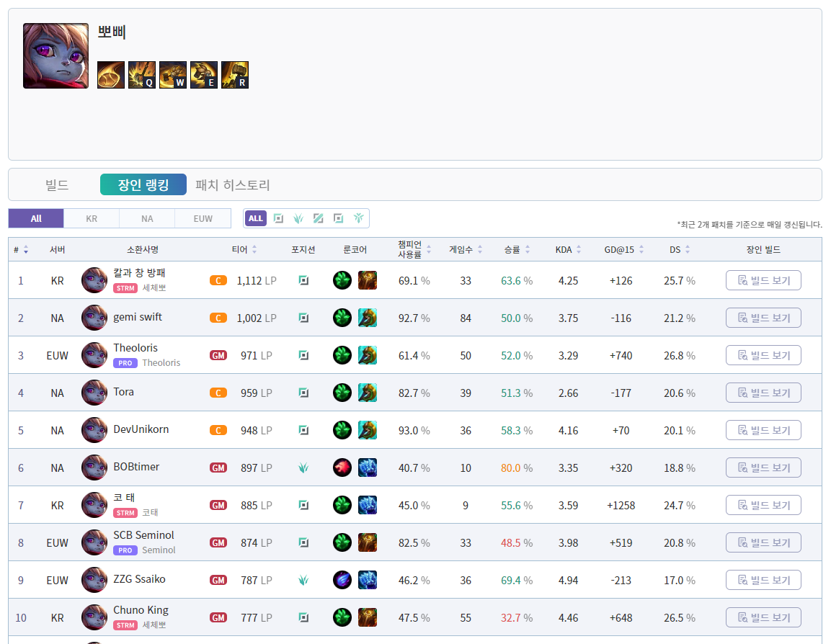View build for 칼과 창 방패
The image size is (831, 644).
[763, 280]
